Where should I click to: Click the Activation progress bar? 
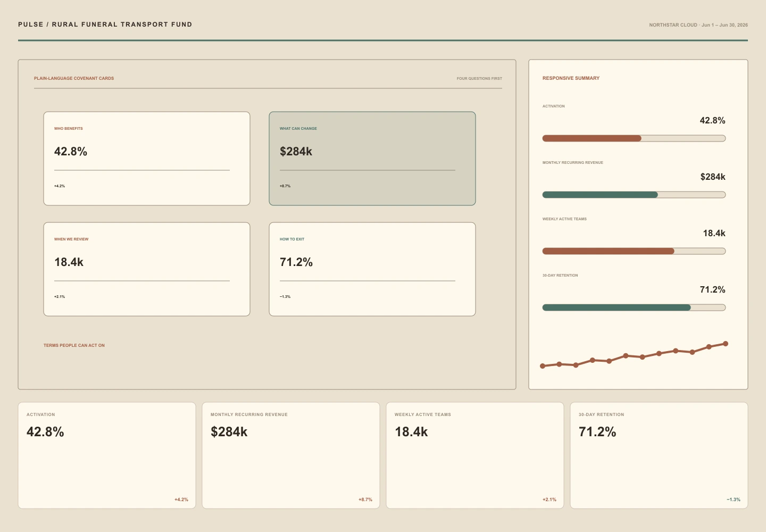pos(634,138)
